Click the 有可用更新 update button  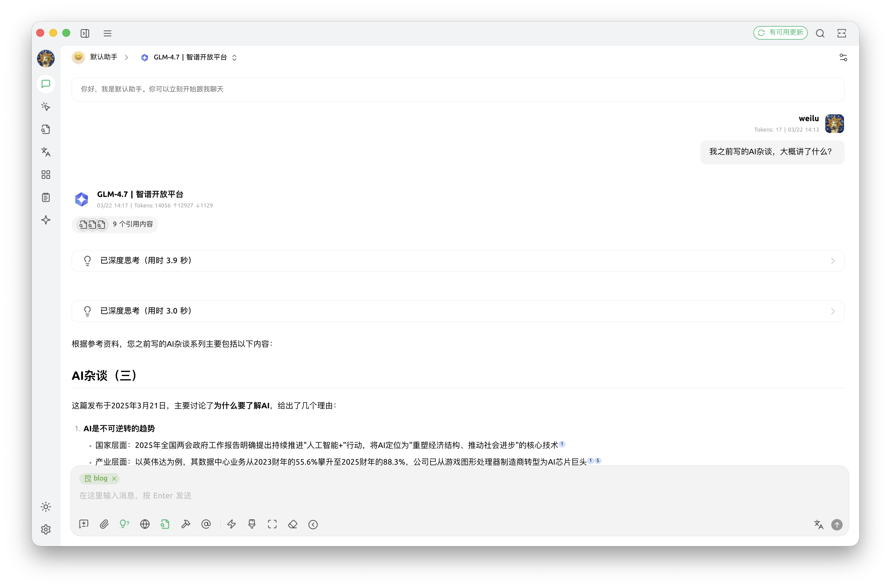tap(780, 33)
